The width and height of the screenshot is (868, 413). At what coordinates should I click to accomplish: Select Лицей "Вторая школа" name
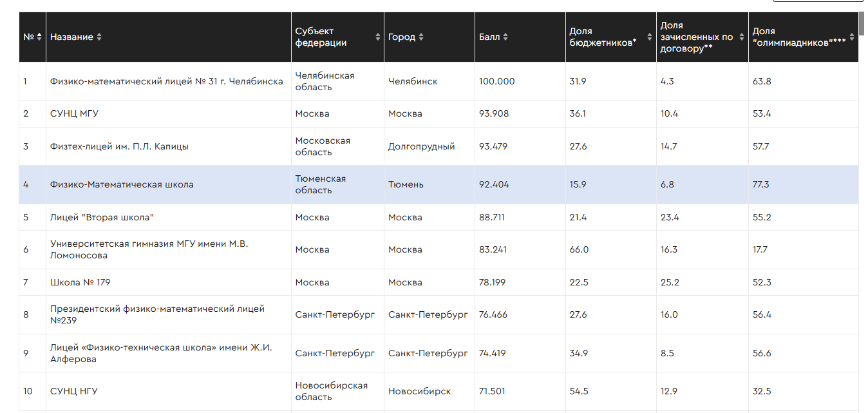tap(102, 217)
